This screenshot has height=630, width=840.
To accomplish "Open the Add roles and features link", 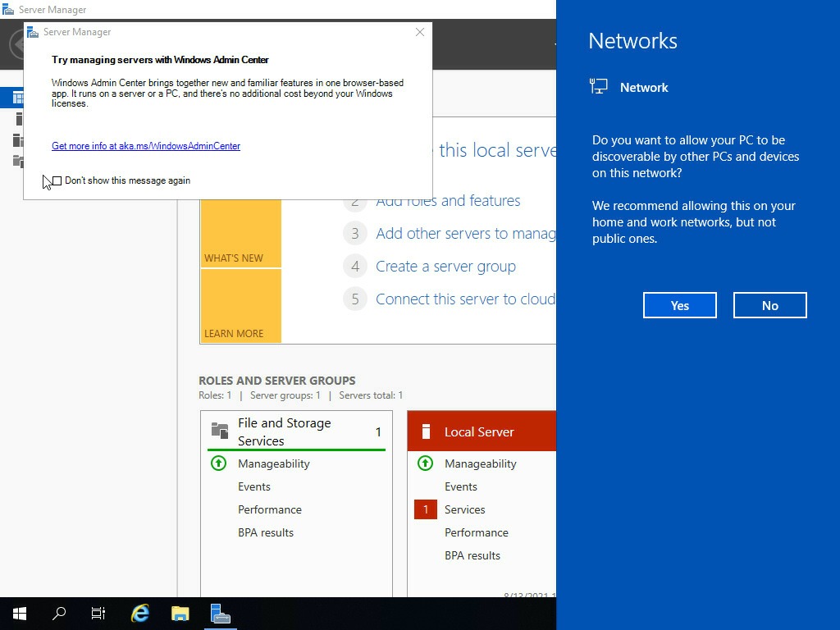I will pyautogui.click(x=448, y=201).
